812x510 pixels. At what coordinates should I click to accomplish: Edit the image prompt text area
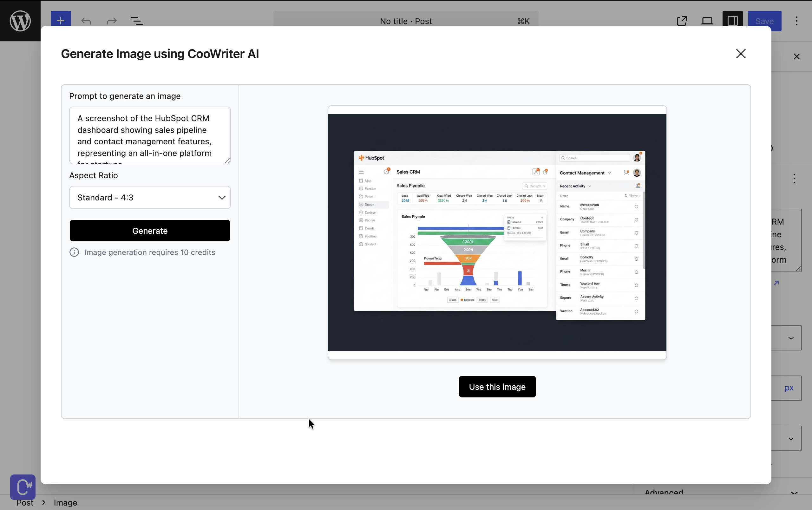click(150, 135)
